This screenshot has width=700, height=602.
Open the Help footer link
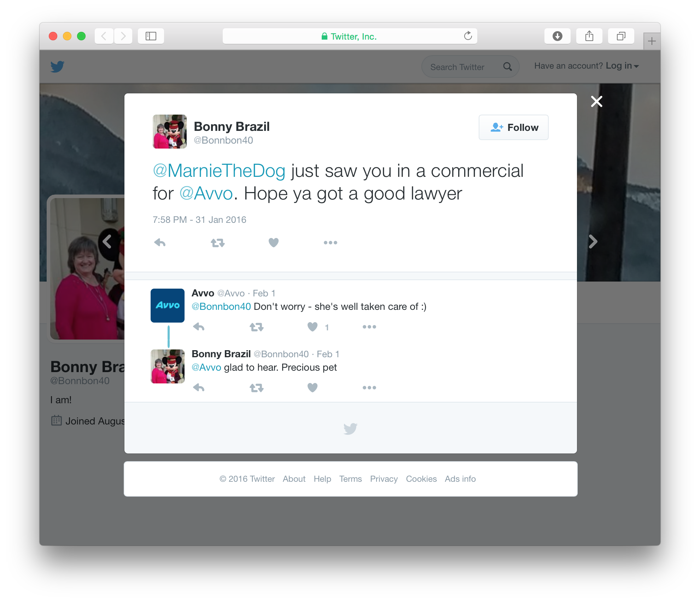click(322, 479)
